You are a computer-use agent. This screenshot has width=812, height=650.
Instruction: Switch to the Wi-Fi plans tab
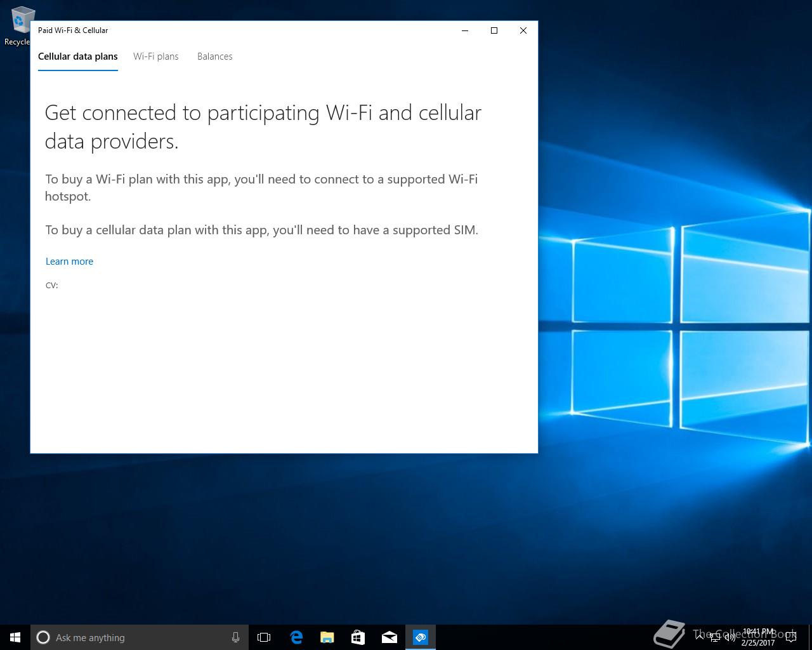pyautogui.click(x=155, y=56)
